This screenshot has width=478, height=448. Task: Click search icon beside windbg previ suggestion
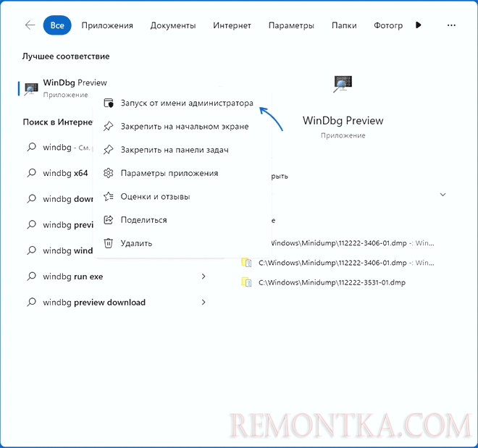pos(32,225)
